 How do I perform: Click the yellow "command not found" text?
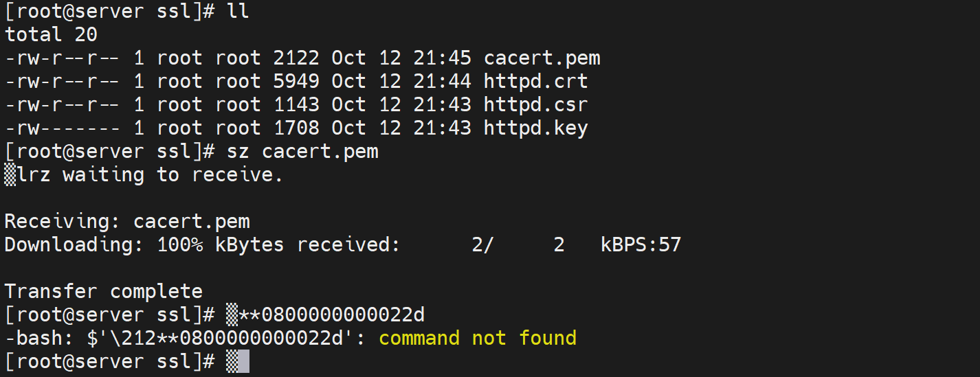(477, 339)
